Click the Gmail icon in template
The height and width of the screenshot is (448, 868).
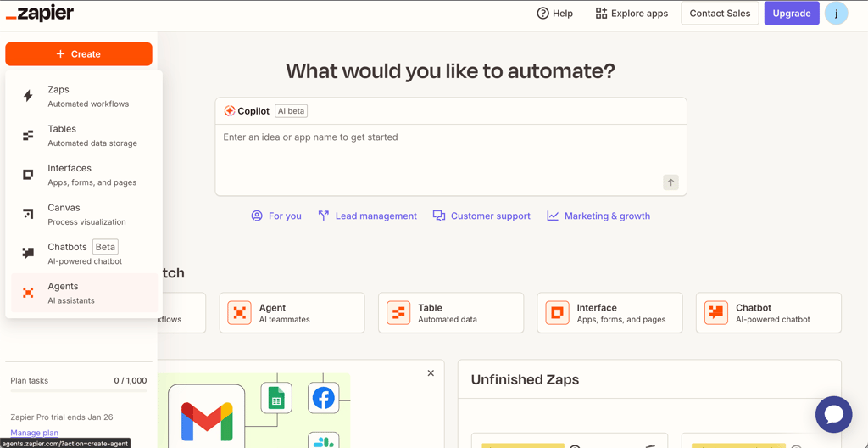(x=207, y=422)
